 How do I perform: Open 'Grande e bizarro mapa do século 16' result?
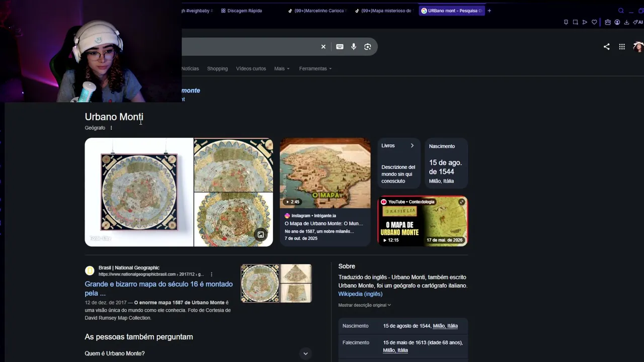tap(158, 289)
